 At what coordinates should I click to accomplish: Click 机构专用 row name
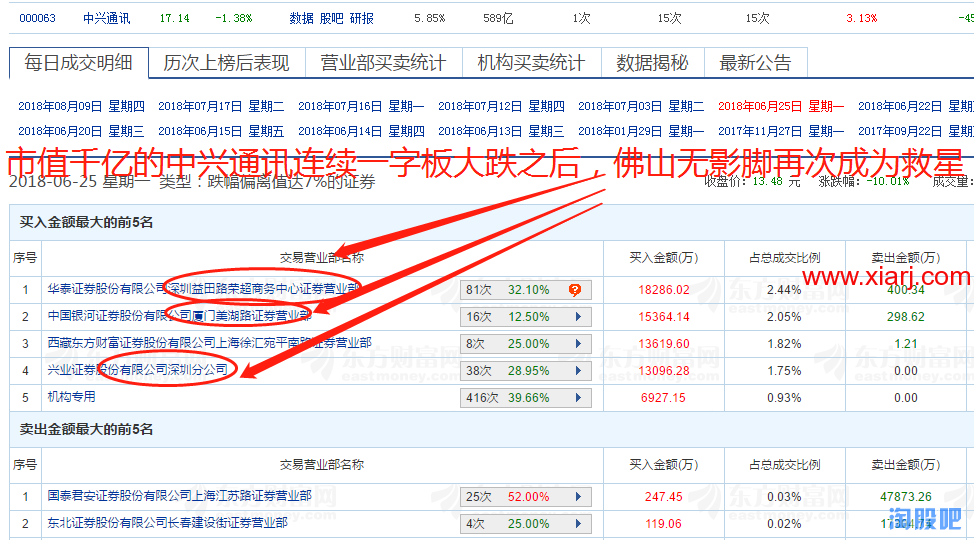tap(71, 396)
